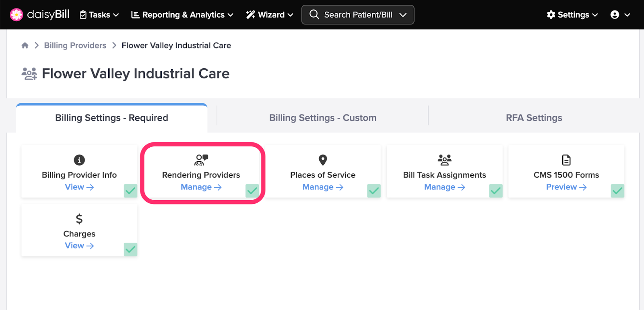Click green checkmark on Charges card
Image resolution: width=644 pixels, height=310 pixels.
pyautogui.click(x=130, y=249)
